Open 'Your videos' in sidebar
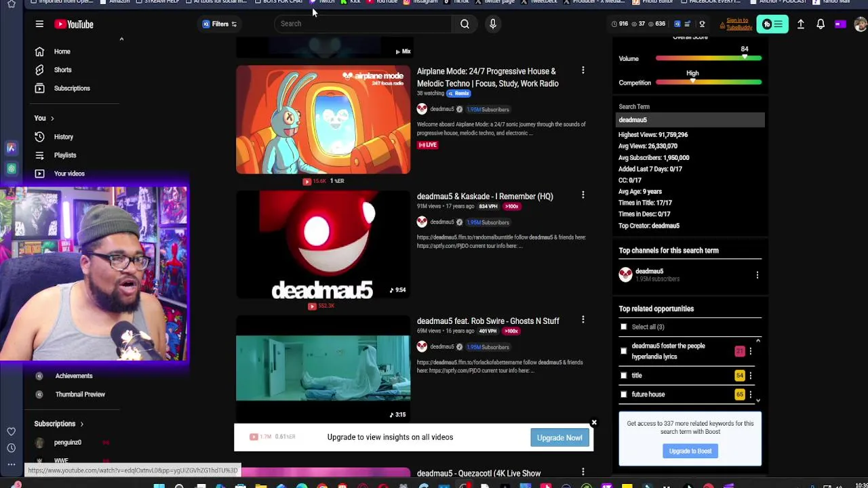The image size is (868, 488). 69,174
